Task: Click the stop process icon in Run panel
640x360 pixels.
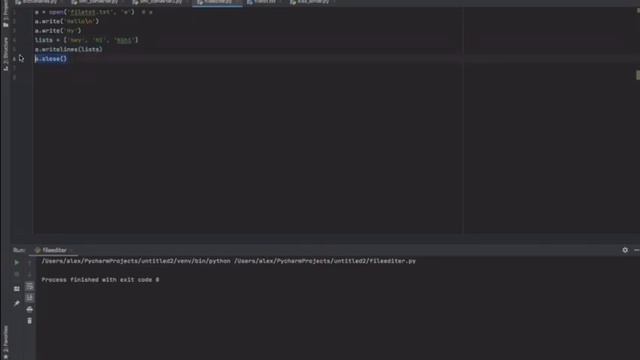Action: click(x=17, y=274)
